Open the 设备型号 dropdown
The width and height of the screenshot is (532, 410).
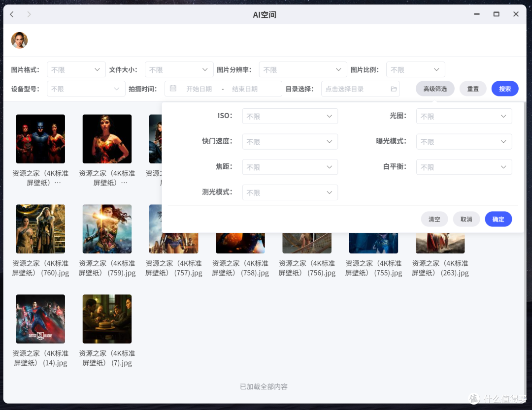point(86,89)
